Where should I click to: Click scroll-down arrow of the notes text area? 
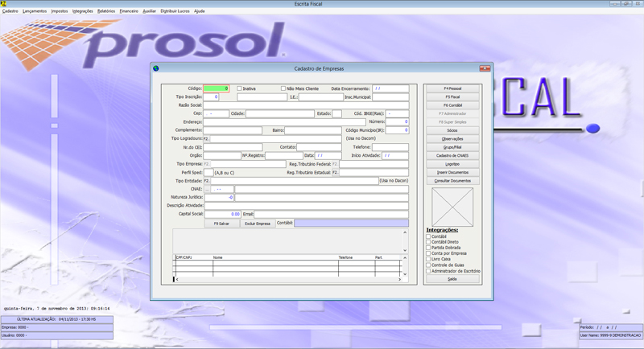pyautogui.click(x=405, y=250)
